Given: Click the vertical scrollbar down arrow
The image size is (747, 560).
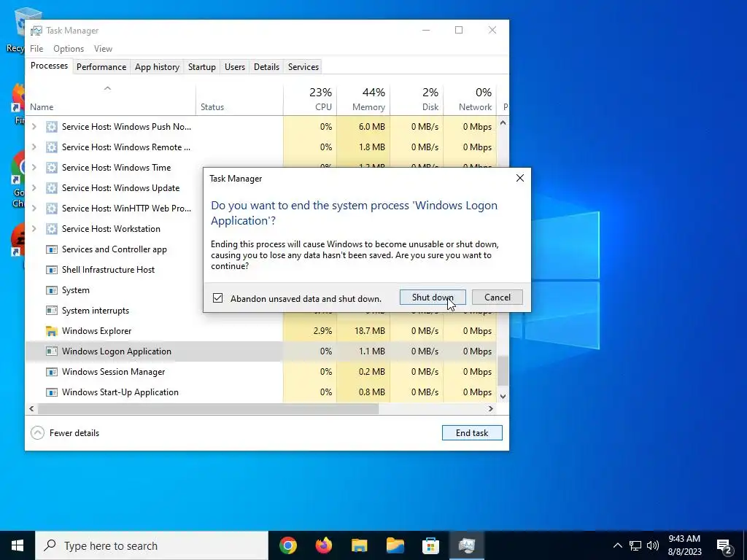Looking at the screenshot, I should click(503, 396).
